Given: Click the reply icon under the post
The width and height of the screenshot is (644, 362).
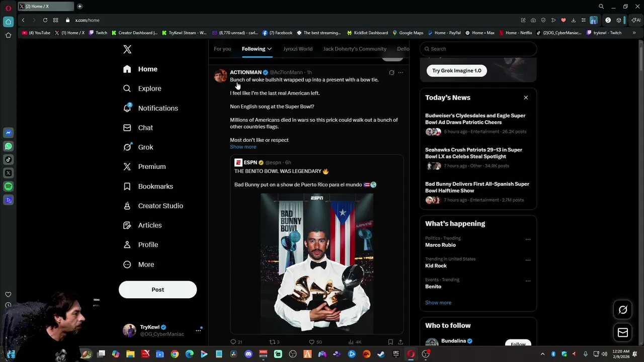Looking at the screenshot, I should (233, 342).
